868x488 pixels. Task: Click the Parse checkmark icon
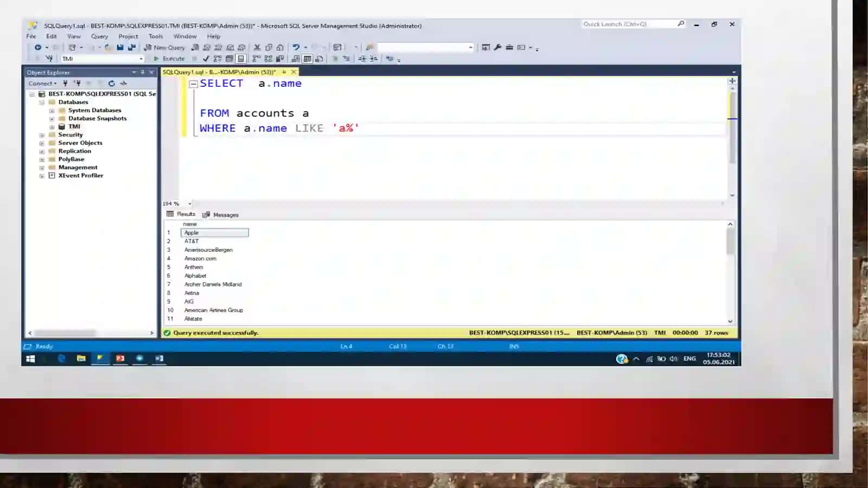206,59
